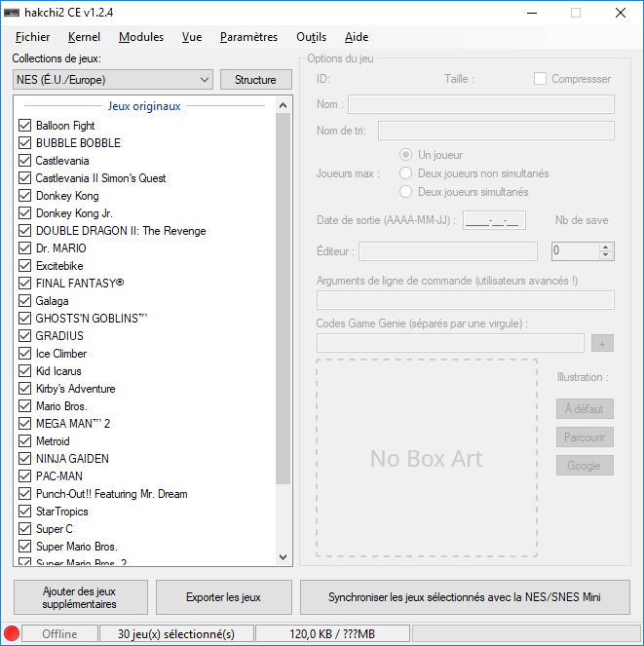Viewport: 644px width, 646px height.
Task: Click the Structure button
Action: click(x=256, y=80)
